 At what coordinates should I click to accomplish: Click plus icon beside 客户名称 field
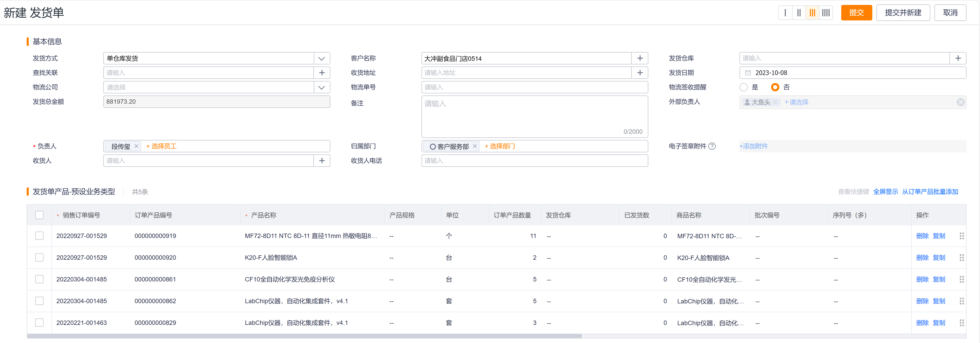pyautogui.click(x=640, y=58)
